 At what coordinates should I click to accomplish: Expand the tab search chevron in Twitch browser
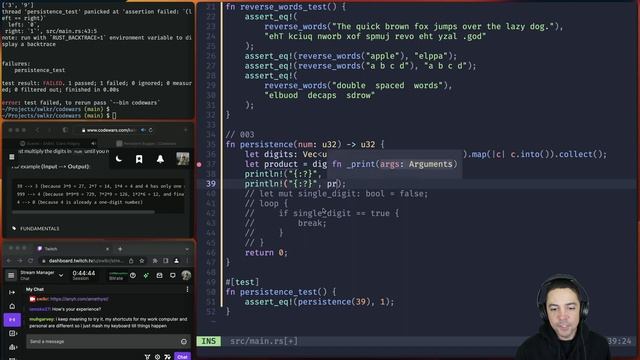pyautogui.click(x=187, y=249)
